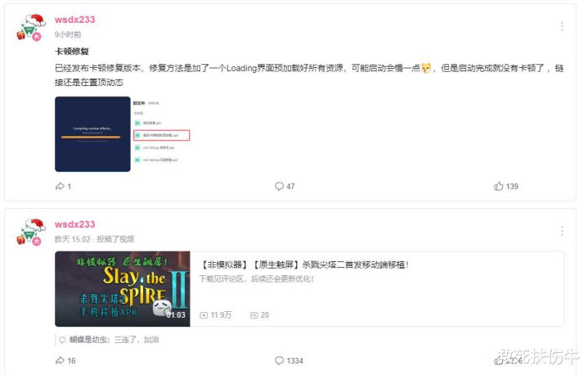Image resolution: width=588 pixels, height=375 pixels.
Task: Share the video post with 16 shares
Action: click(x=65, y=361)
